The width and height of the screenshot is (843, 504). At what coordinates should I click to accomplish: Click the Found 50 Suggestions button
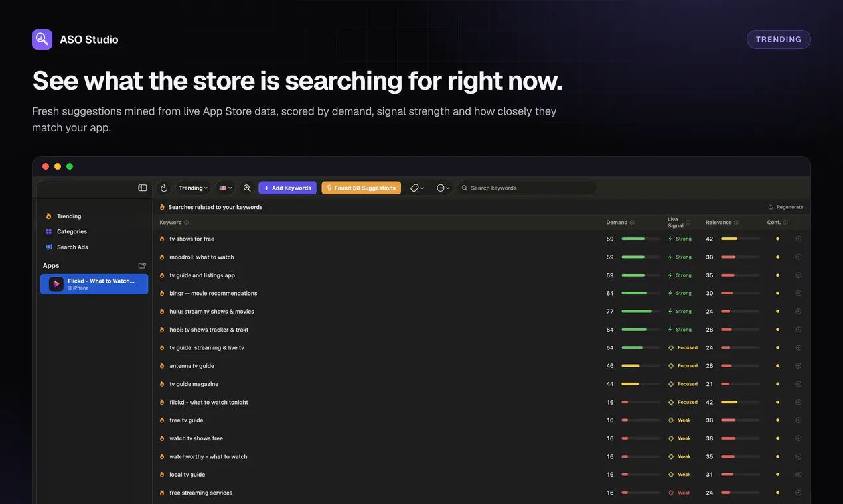(x=361, y=188)
